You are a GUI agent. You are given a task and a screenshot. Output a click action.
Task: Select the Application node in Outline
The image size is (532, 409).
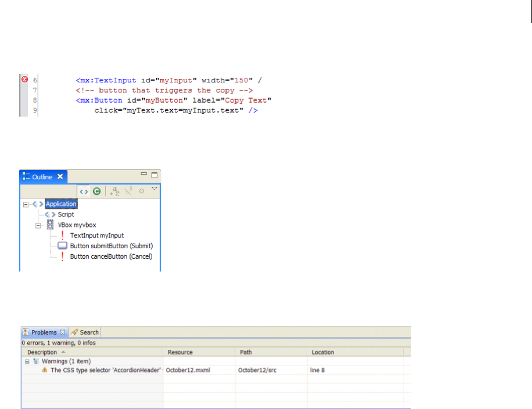tap(61, 204)
